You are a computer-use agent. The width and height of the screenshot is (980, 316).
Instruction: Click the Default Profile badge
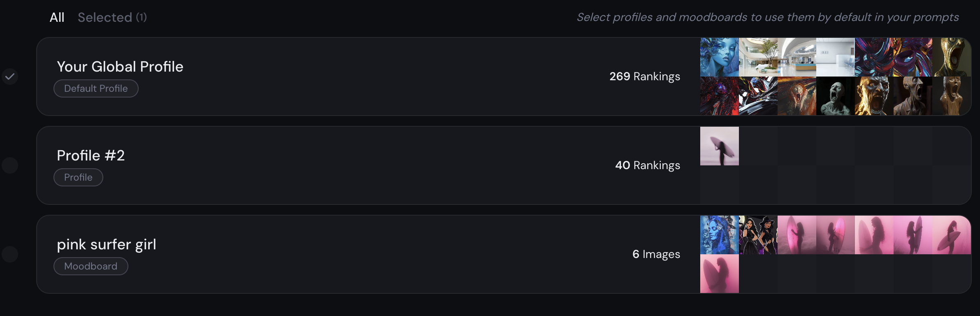[96, 88]
